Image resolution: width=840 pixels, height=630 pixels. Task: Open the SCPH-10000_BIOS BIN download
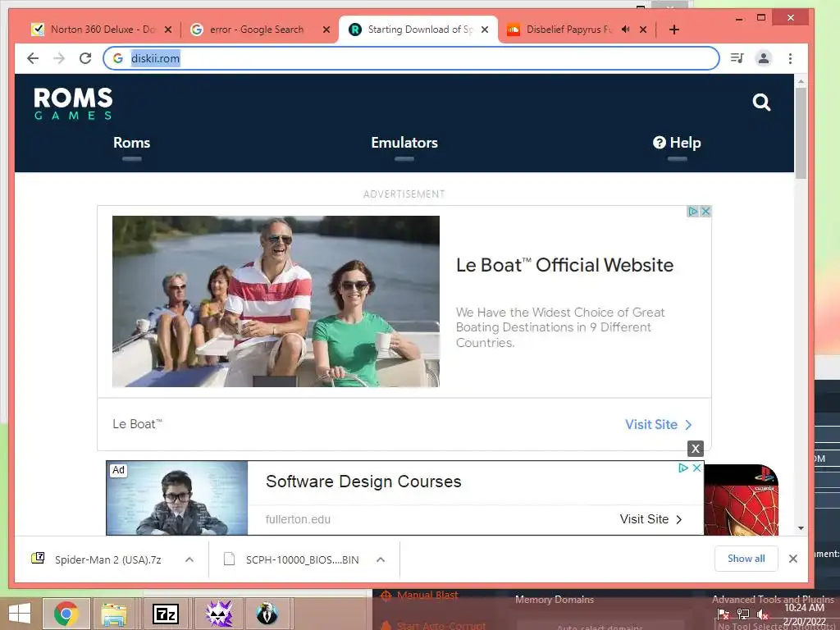292,559
